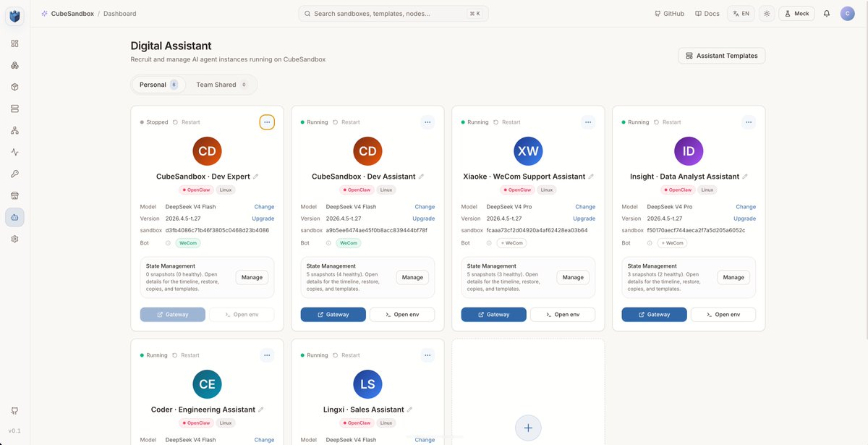Click CD avatar of Dev Assistant card

click(367, 151)
